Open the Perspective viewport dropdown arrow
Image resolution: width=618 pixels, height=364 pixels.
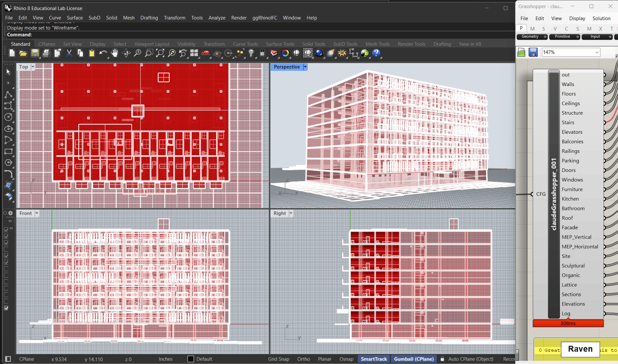(x=305, y=67)
